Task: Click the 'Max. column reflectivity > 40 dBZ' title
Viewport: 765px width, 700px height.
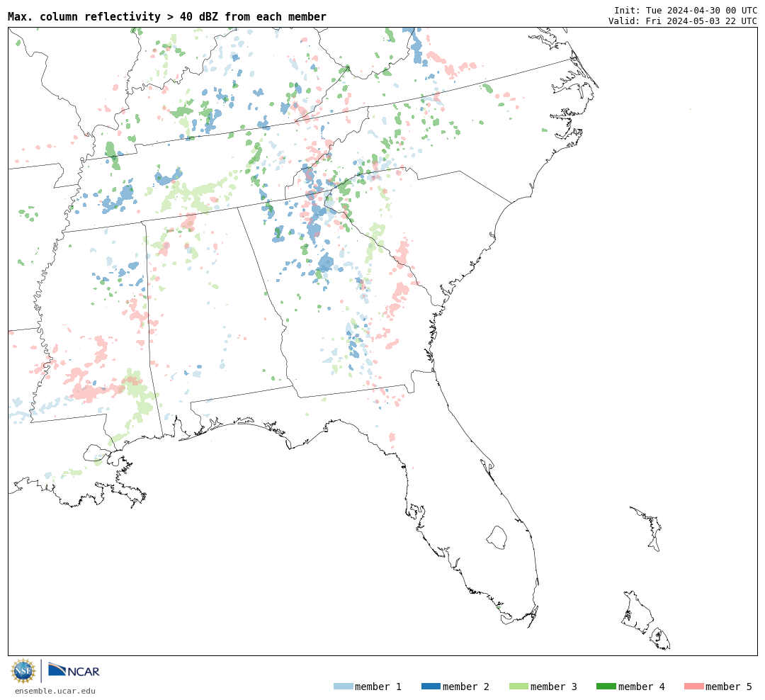Action: point(167,16)
